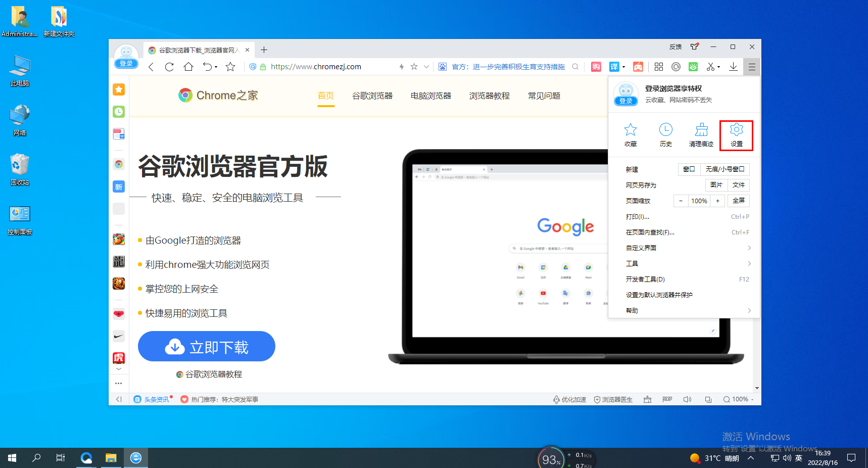Click the scissors screenshot tool
The width and height of the screenshot is (868, 468).
tap(710, 67)
